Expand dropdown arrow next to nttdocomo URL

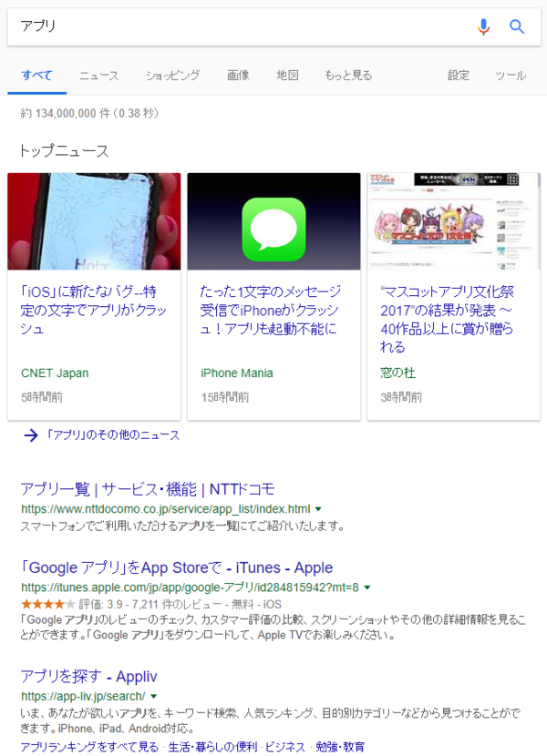pos(318,509)
